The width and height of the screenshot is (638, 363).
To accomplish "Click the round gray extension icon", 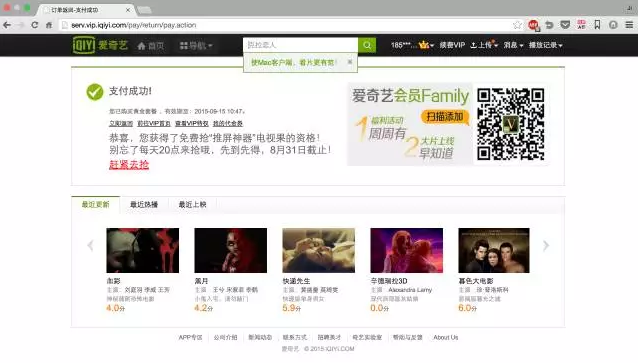I will (x=613, y=25).
